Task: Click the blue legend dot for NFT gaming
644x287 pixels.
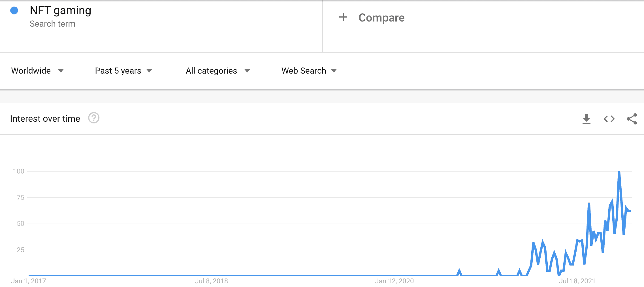Action: (x=14, y=10)
